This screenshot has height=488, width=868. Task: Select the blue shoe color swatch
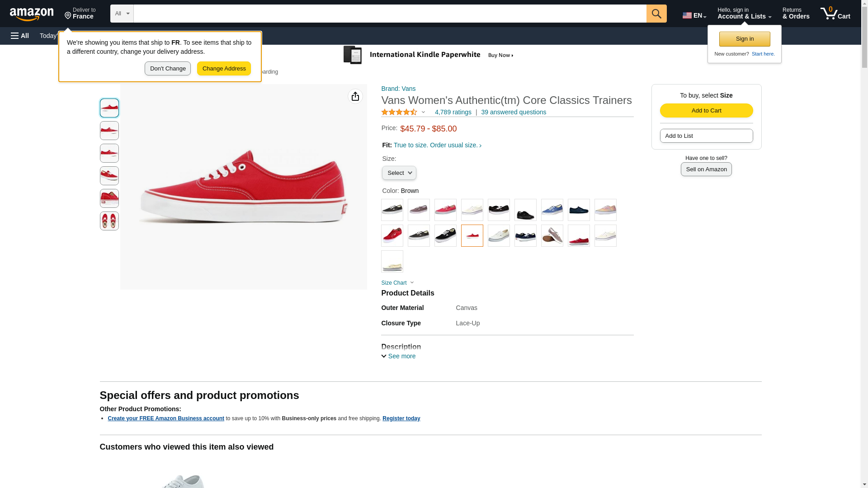[x=552, y=210]
